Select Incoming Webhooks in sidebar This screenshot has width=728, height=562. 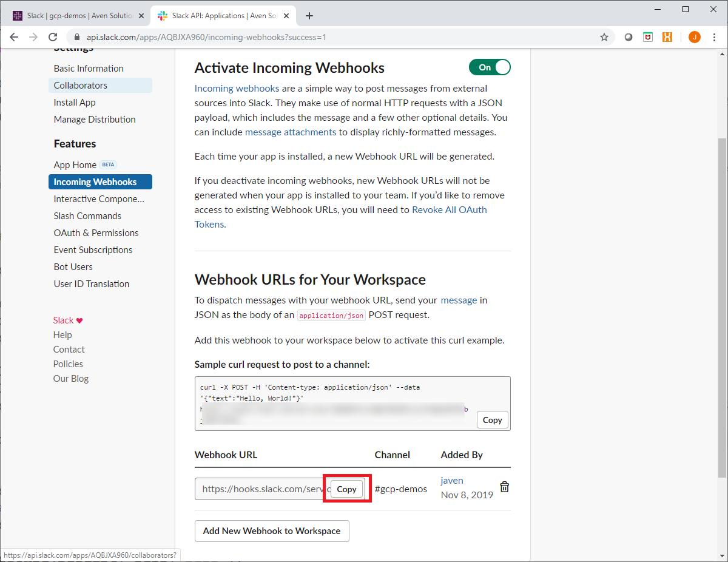pyautogui.click(x=100, y=182)
